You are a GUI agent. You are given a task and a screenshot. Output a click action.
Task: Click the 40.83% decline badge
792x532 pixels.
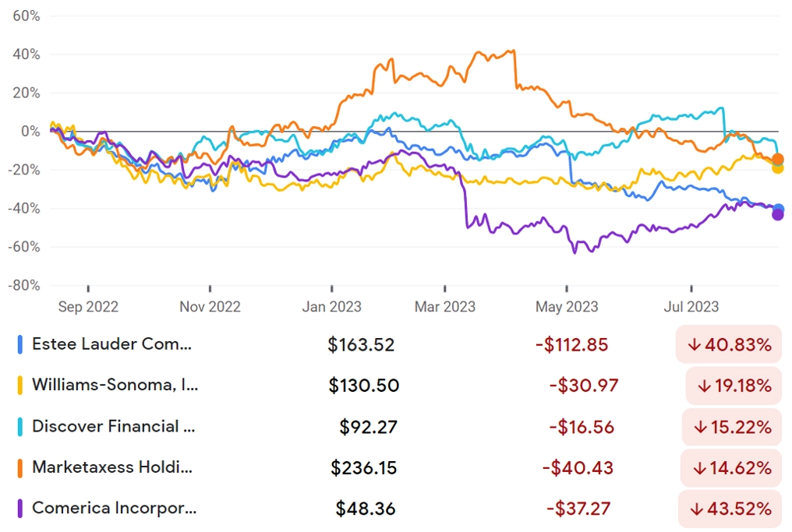tap(729, 345)
